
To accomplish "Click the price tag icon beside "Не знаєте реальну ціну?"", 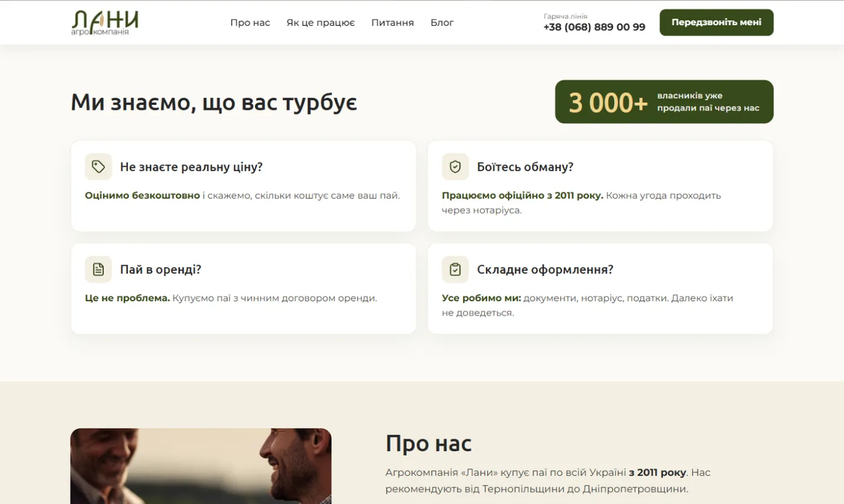I will tap(98, 167).
